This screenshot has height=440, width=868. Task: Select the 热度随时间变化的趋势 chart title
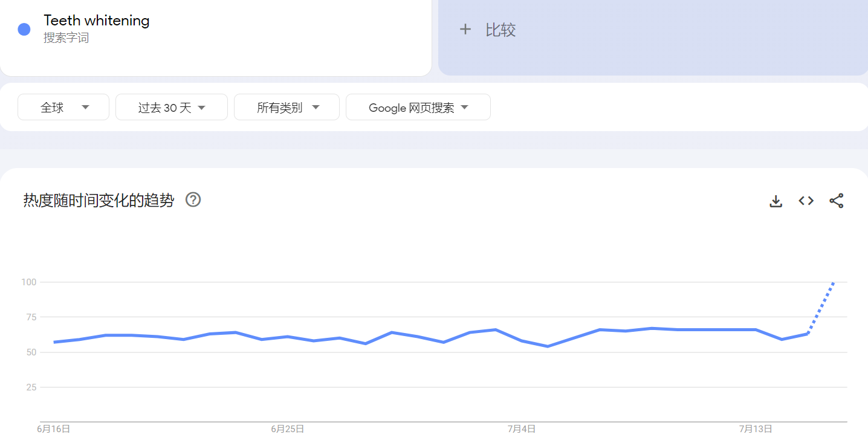point(99,201)
